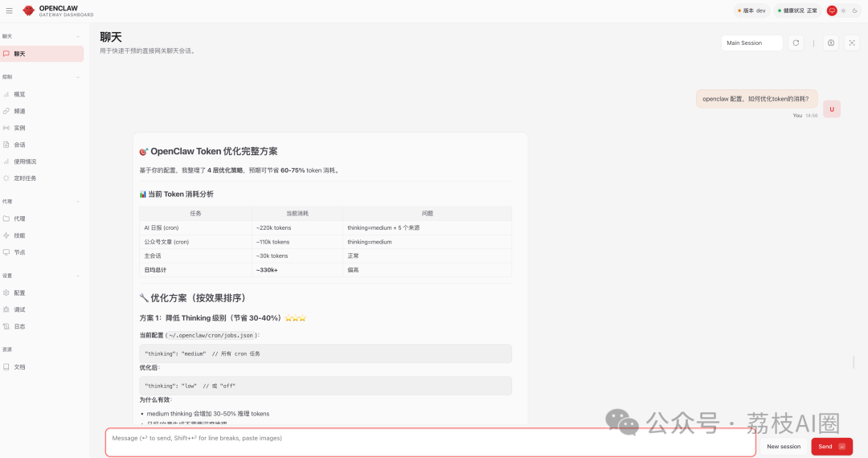Viewport: 868px width, 458px height.
Task: Switch to dark theme moon icon
Action: point(854,10)
